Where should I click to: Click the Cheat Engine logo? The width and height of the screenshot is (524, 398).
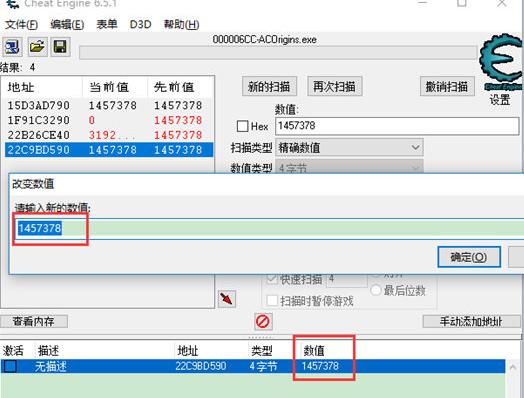501,62
